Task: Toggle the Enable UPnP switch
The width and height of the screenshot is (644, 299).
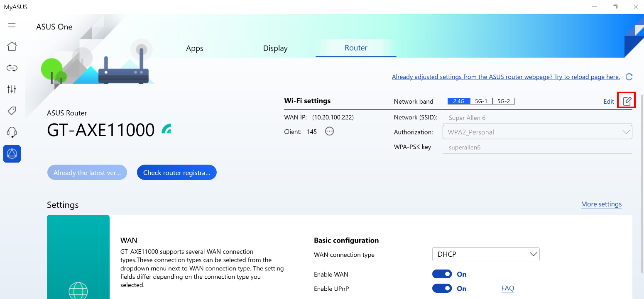Action: pyautogui.click(x=442, y=288)
